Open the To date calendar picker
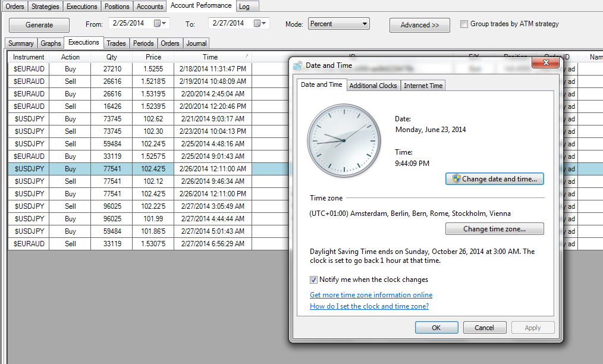This screenshot has height=364, width=603. pyautogui.click(x=260, y=23)
